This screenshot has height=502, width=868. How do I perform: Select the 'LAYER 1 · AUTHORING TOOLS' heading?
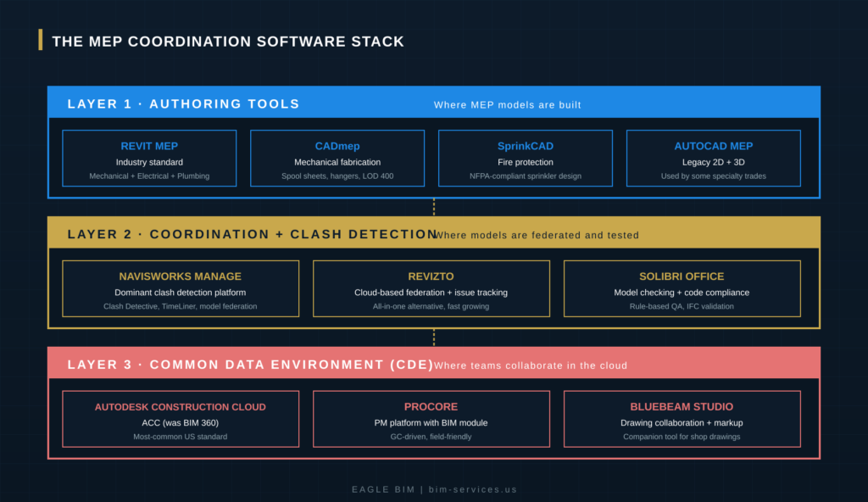tap(183, 104)
